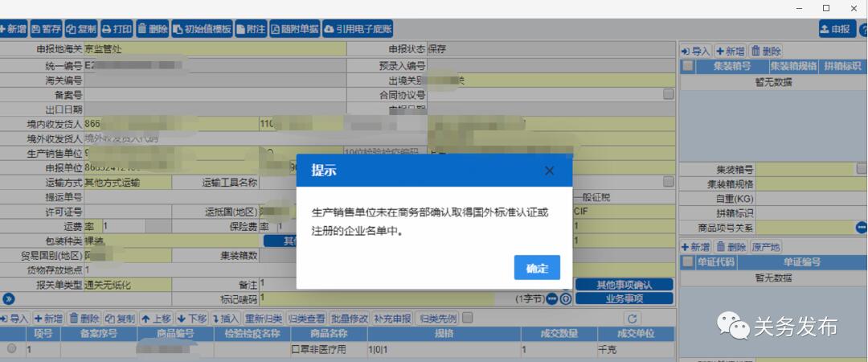The image size is (868, 362).
Task: Click the refresh icon in the goods list toolbar
Action: [x=633, y=319]
